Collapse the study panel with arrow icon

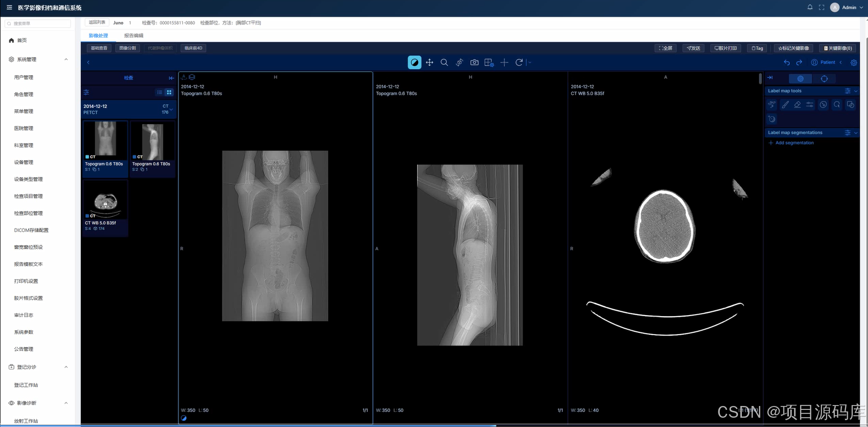coord(171,78)
